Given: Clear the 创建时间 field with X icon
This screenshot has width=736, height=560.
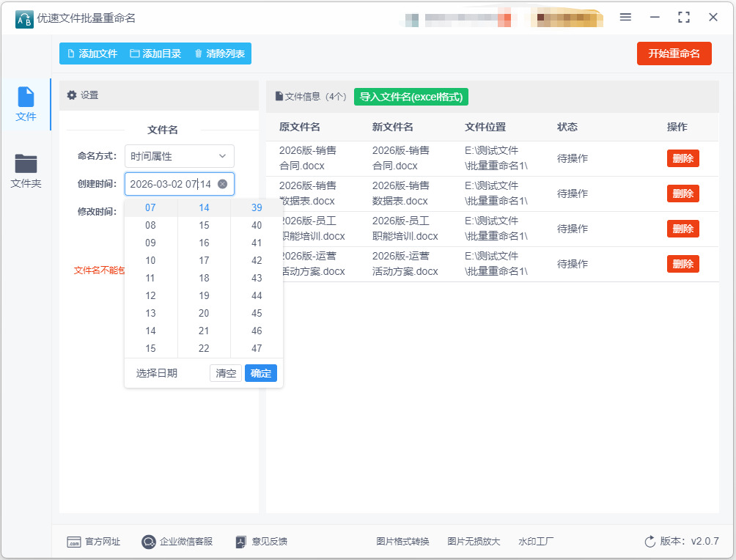Looking at the screenshot, I should (222, 184).
